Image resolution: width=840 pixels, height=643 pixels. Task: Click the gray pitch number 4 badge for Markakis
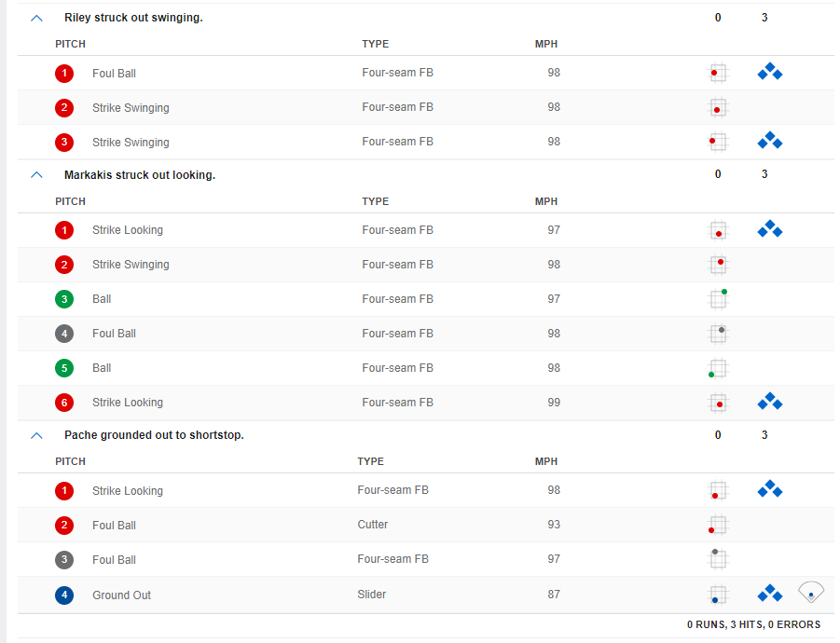(63, 334)
